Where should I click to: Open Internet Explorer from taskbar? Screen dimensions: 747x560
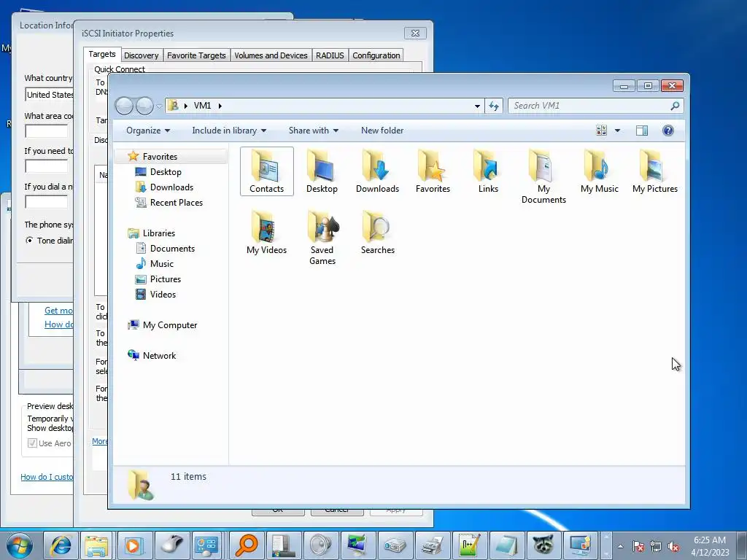pos(61,545)
